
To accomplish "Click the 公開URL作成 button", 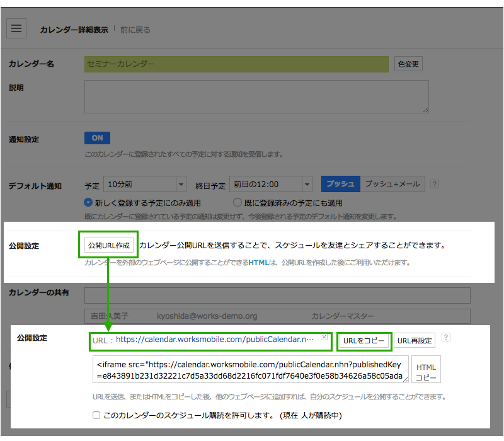I will 108,245.
